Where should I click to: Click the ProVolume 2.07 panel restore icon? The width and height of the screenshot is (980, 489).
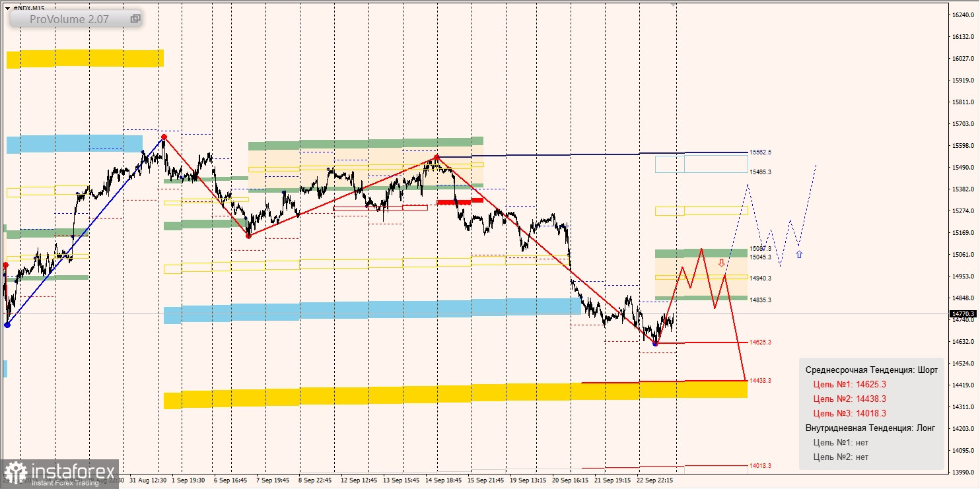pyautogui.click(x=135, y=19)
